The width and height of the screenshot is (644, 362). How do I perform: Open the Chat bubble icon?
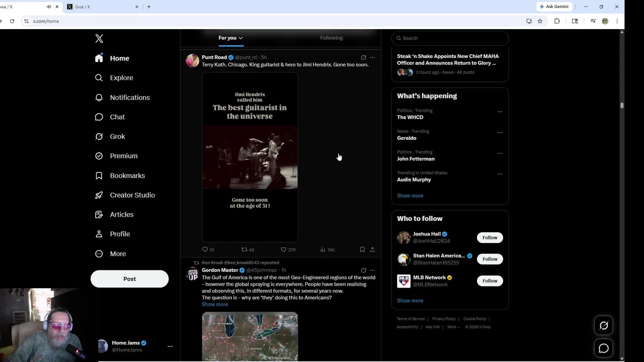tap(99, 117)
